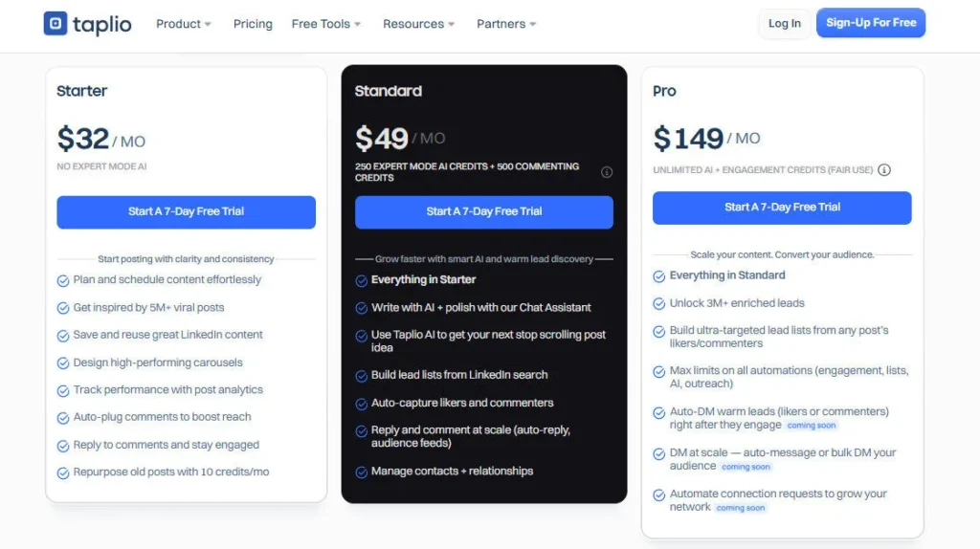Click the Log In button

(785, 24)
